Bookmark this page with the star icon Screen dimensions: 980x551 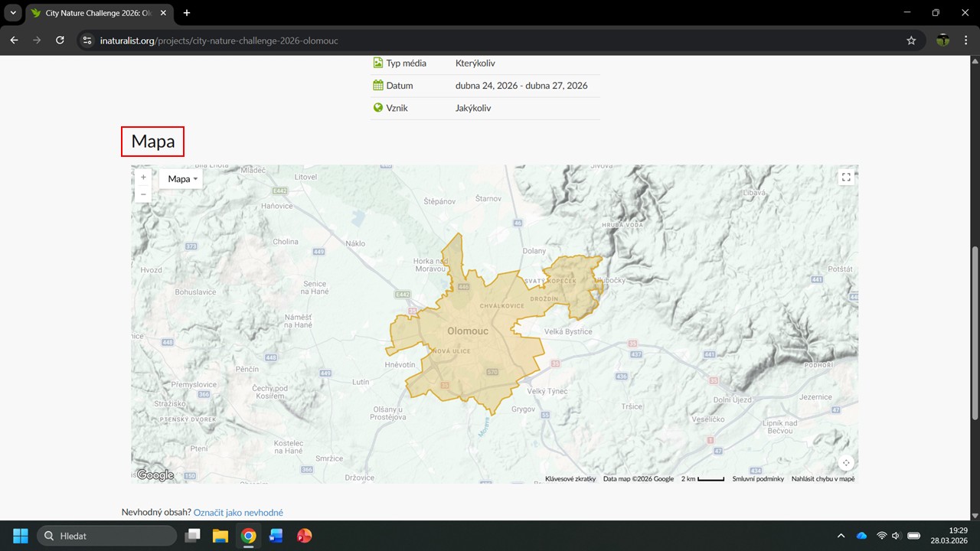click(x=911, y=41)
